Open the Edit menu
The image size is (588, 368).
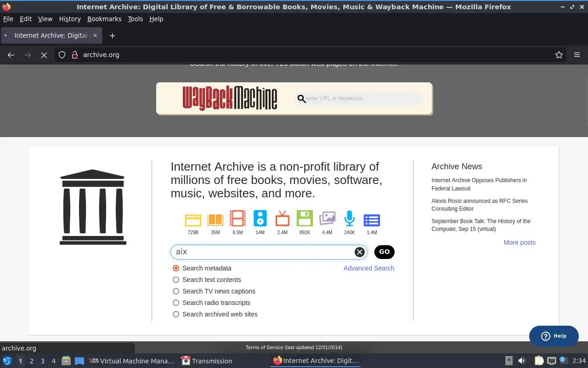[26, 19]
